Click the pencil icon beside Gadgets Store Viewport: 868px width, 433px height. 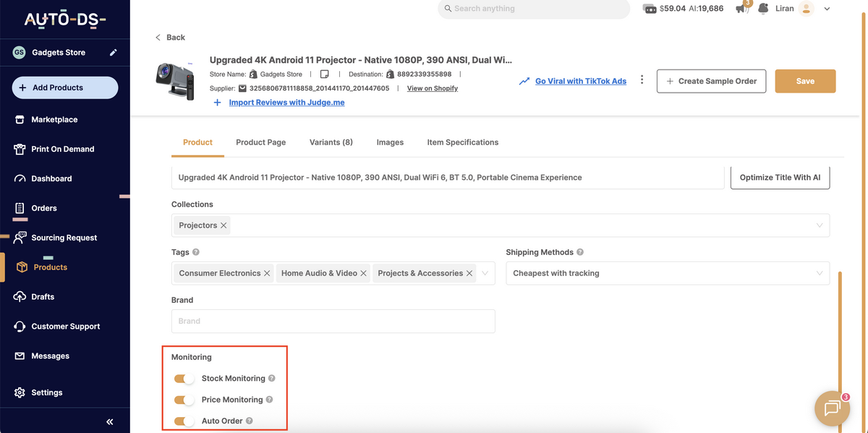(x=113, y=52)
